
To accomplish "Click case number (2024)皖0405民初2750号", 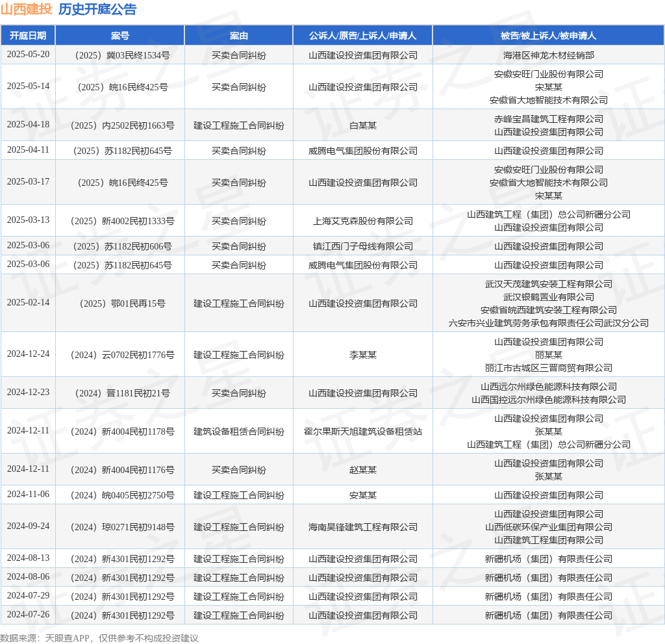I will tap(123, 495).
